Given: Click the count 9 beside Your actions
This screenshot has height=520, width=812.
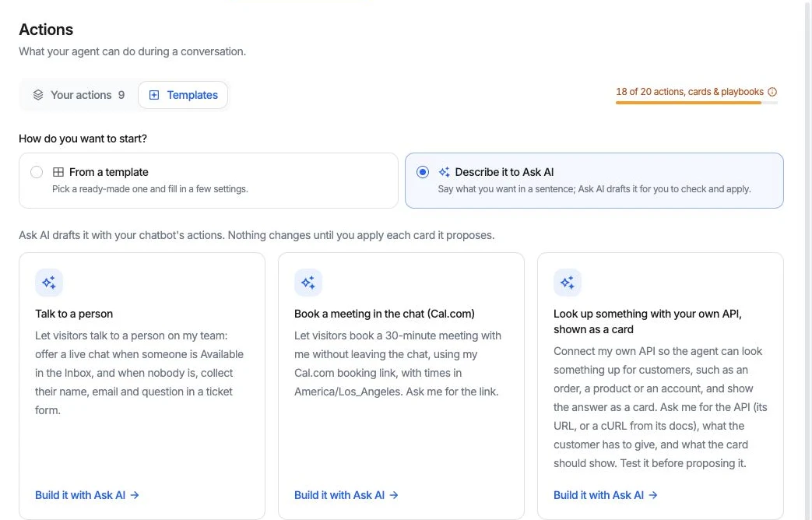Looking at the screenshot, I should click(121, 95).
